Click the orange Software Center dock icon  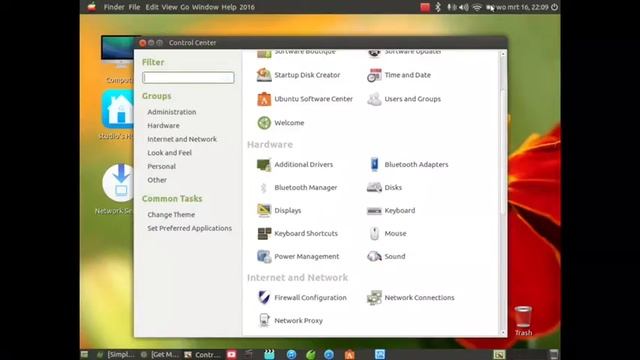tap(349, 354)
